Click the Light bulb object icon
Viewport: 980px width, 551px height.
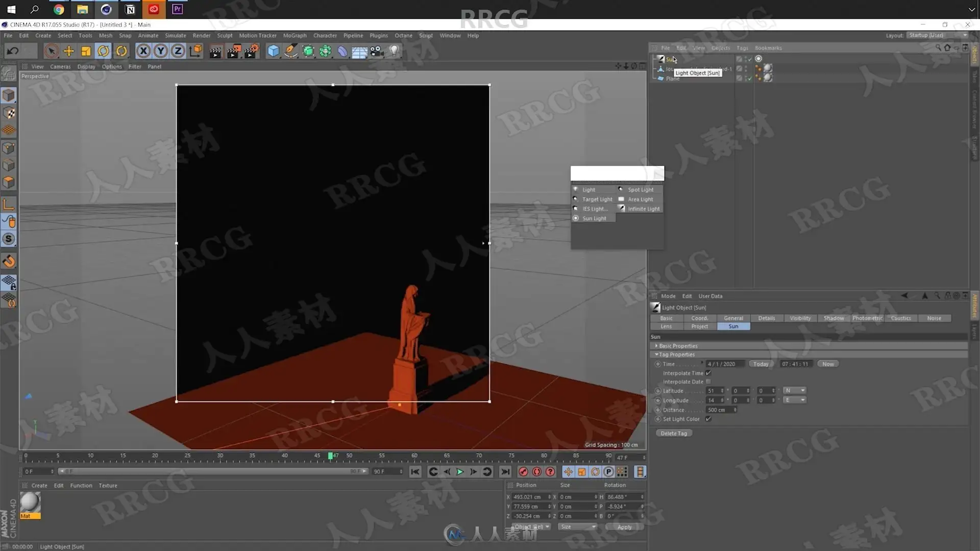pyautogui.click(x=394, y=51)
